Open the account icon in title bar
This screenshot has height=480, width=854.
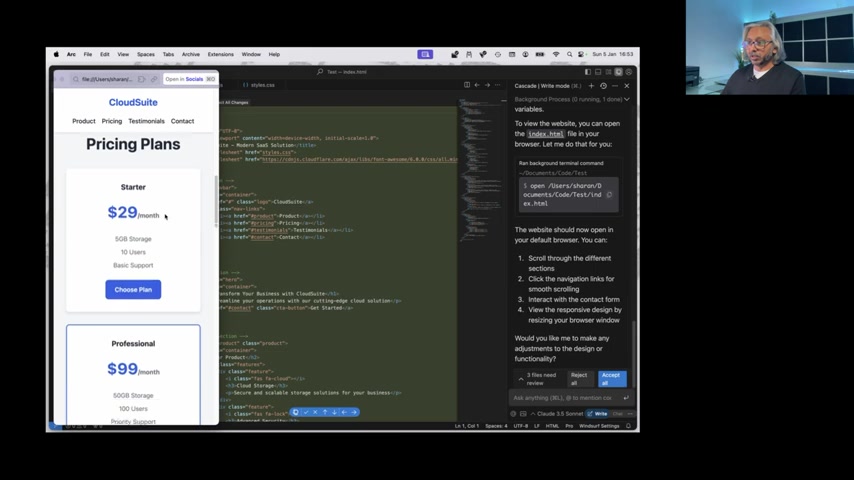pos(629,72)
